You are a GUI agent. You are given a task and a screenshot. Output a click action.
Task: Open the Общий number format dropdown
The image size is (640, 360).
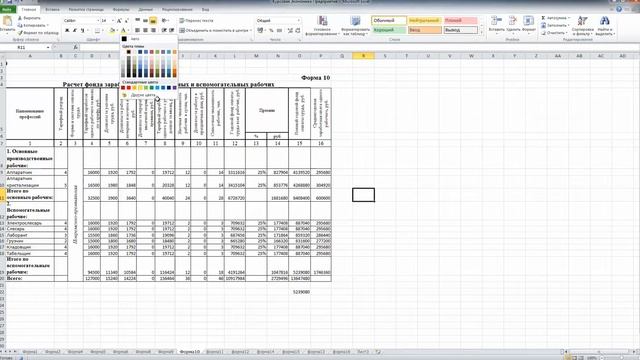point(299,20)
